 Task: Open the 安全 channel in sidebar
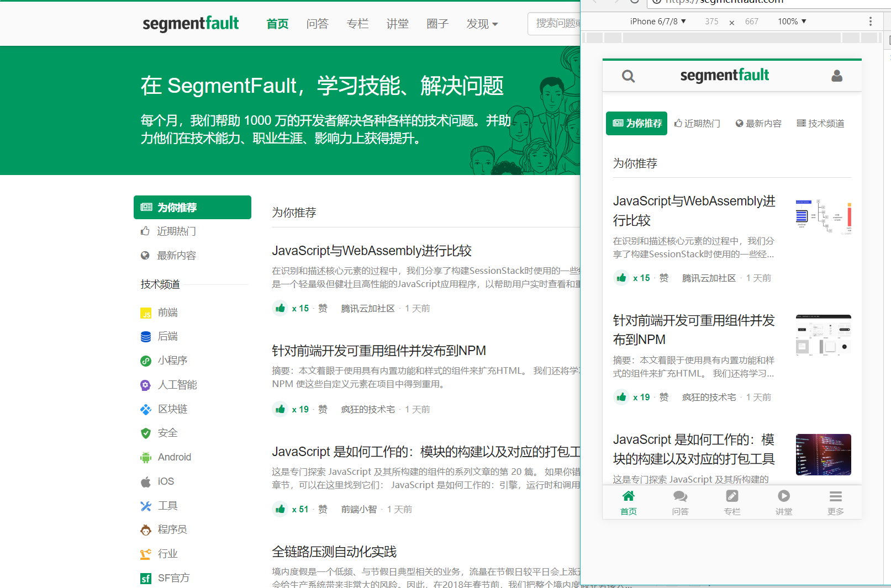coord(159,433)
